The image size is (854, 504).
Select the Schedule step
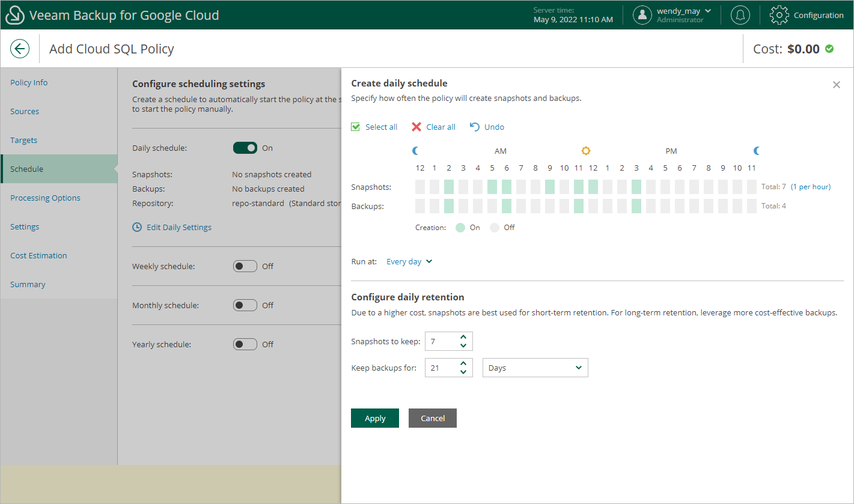59,169
